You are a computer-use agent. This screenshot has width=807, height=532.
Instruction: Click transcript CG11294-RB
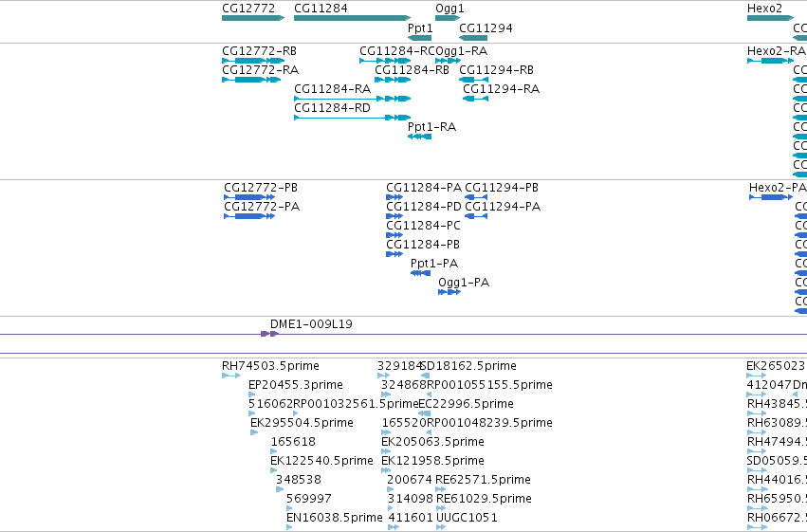473,80
